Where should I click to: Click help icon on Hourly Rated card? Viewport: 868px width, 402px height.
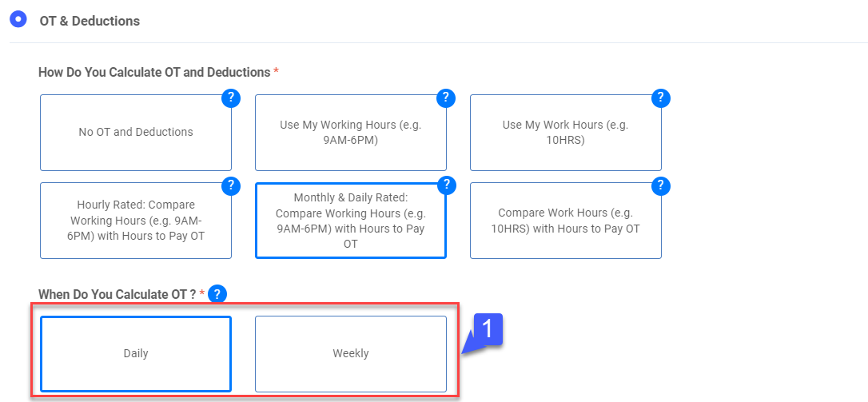coord(230,186)
